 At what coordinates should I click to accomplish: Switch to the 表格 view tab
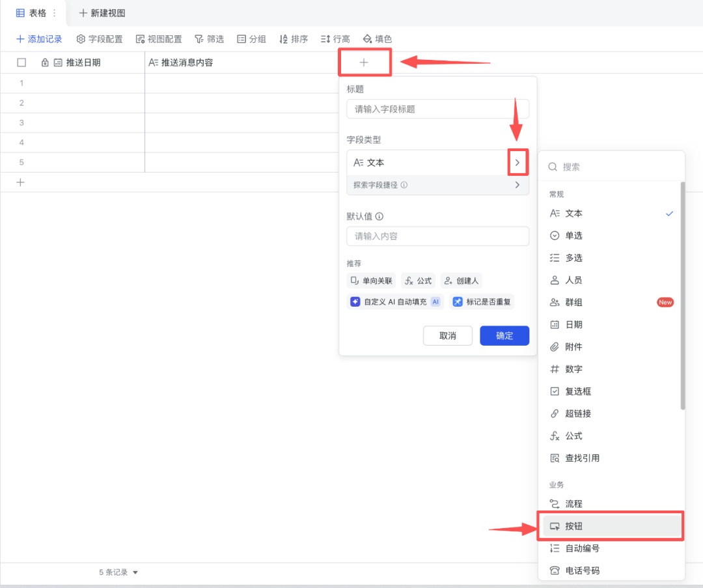tap(31, 13)
